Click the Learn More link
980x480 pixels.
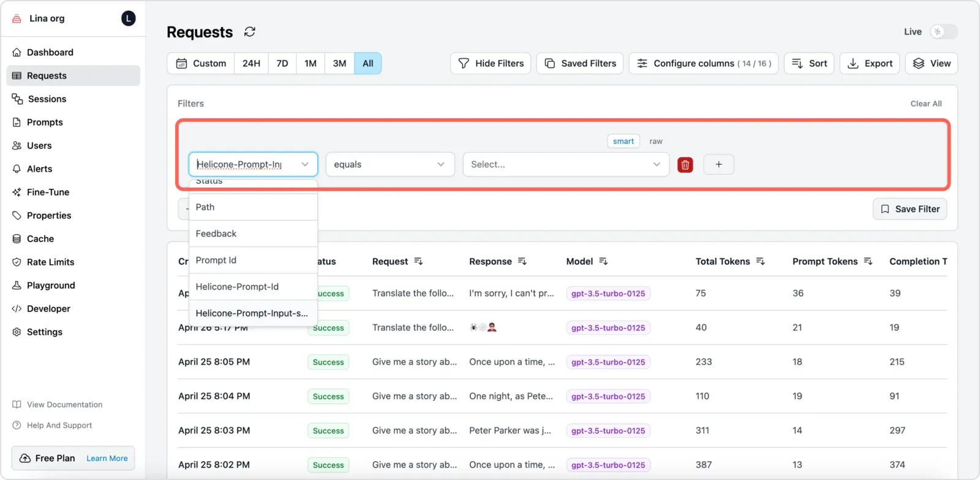[x=107, y=459]
